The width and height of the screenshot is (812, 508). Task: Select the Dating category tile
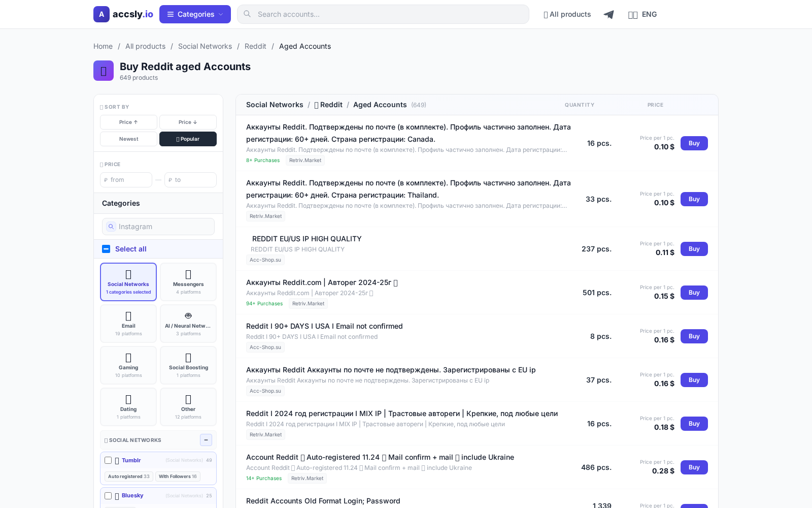(x=128, y=407)
